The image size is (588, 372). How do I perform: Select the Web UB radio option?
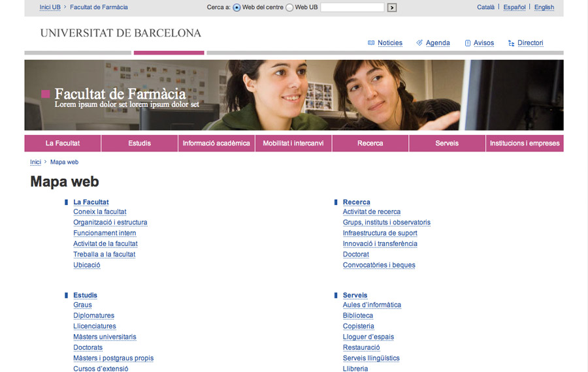click(289, 7)
